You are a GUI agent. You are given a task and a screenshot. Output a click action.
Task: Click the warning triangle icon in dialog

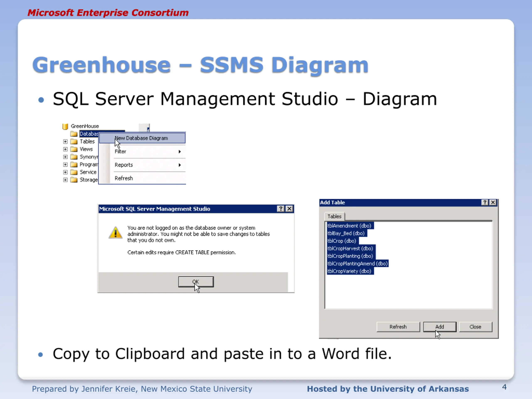coord(116,233)
